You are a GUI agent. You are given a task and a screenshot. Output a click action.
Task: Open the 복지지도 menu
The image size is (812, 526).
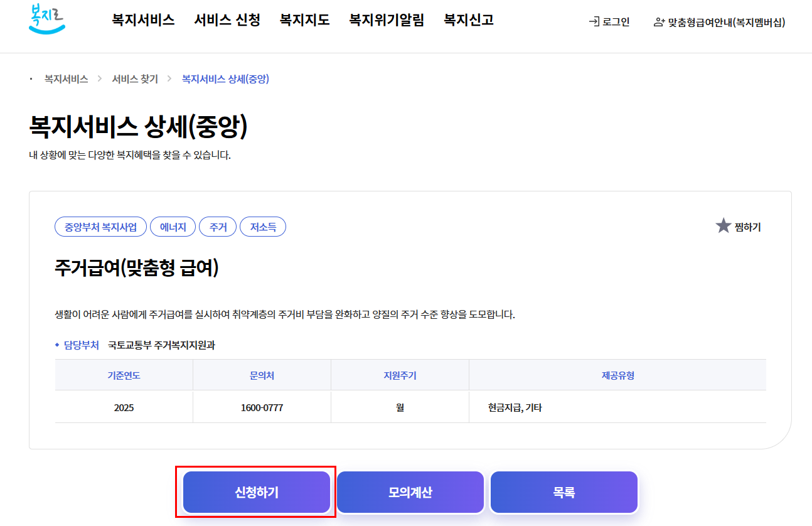click(x=304, y=20)
